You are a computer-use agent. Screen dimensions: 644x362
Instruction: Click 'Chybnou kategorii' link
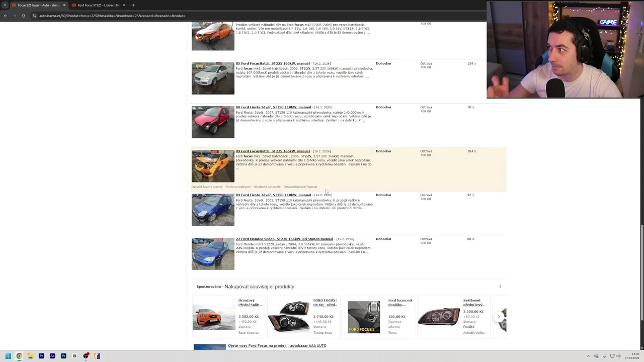[x=238, y=187]
